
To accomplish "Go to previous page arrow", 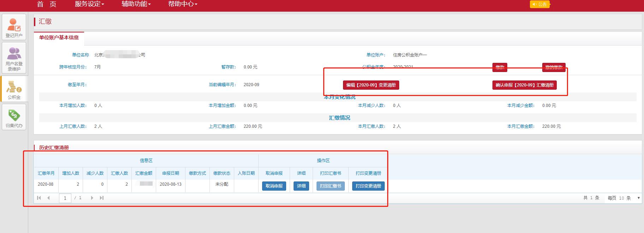I will pyautogui.click(x=48, y=198).
